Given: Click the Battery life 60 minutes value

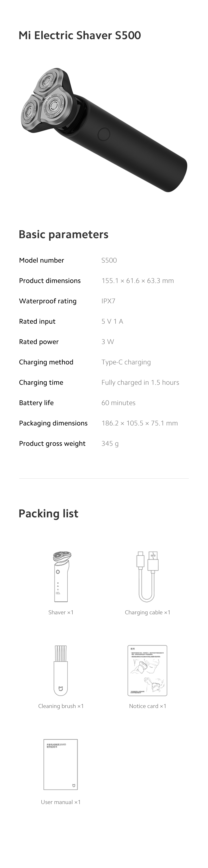Looking at the screenshot, I should 118,403.
